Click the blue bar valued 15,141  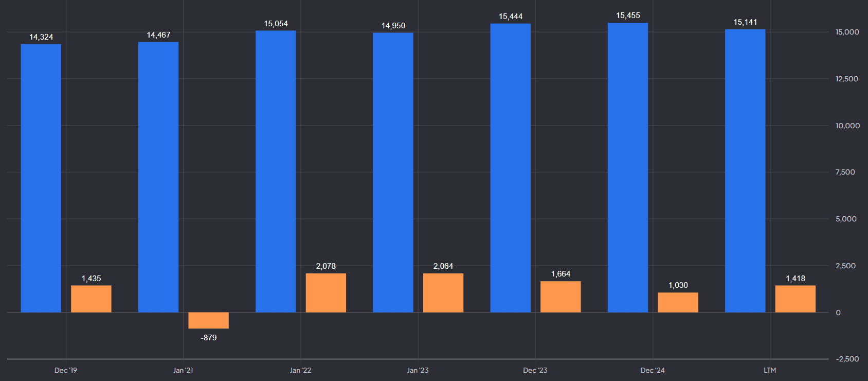pyautogui.click(x=745, y=171)
